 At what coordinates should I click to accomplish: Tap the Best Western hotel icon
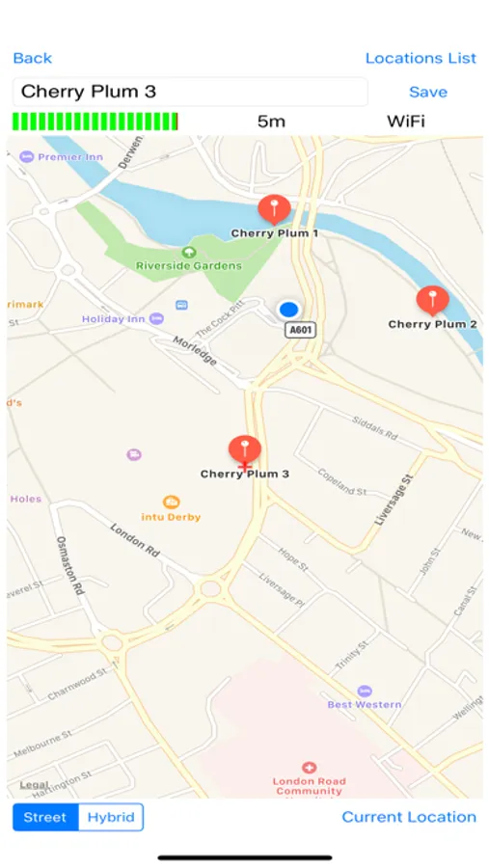pos(365,691)
